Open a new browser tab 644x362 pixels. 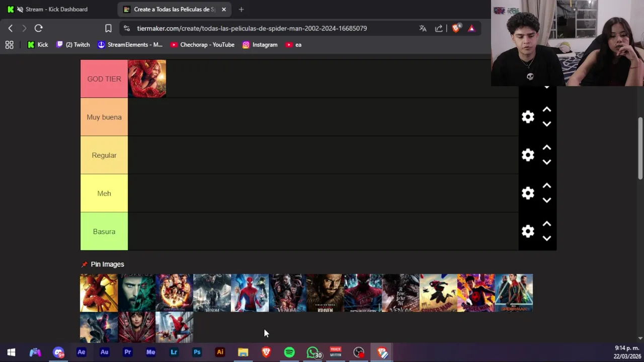tap(241, 9)
